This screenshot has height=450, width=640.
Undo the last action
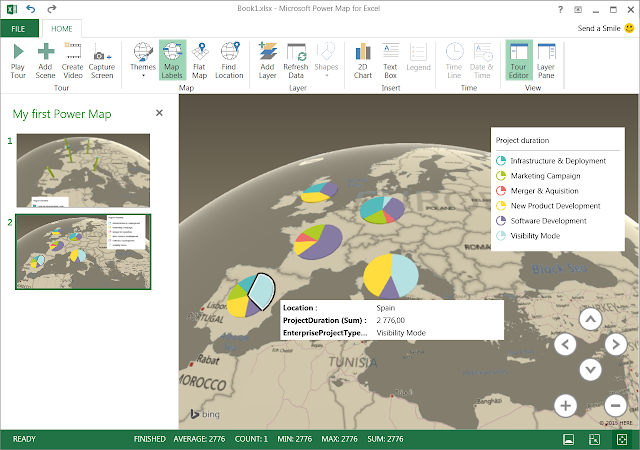point(31,9)
